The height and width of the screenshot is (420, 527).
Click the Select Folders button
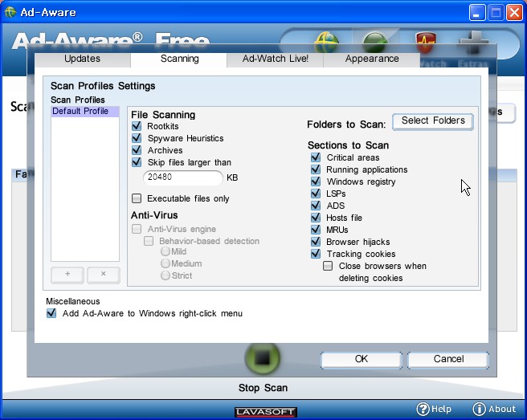coord(433,121)
